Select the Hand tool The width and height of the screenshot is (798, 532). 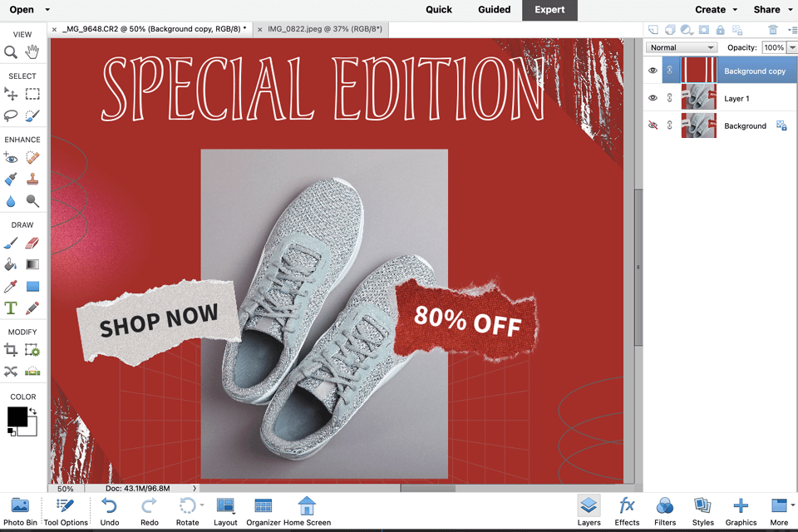pos(32,52)
